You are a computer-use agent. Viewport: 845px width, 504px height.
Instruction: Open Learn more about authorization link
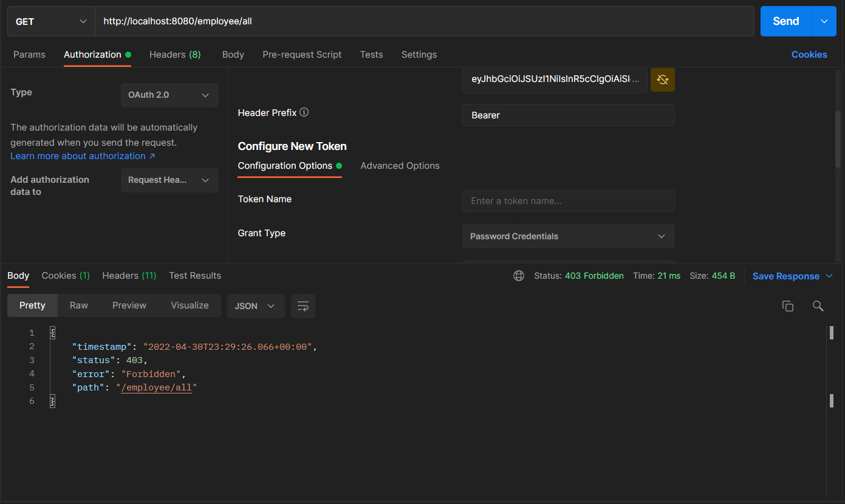83,156
